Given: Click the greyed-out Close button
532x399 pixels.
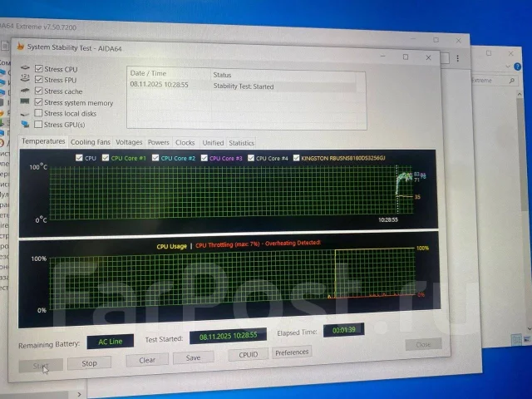Looking at the screenshot, I should [x=423, y=345].
